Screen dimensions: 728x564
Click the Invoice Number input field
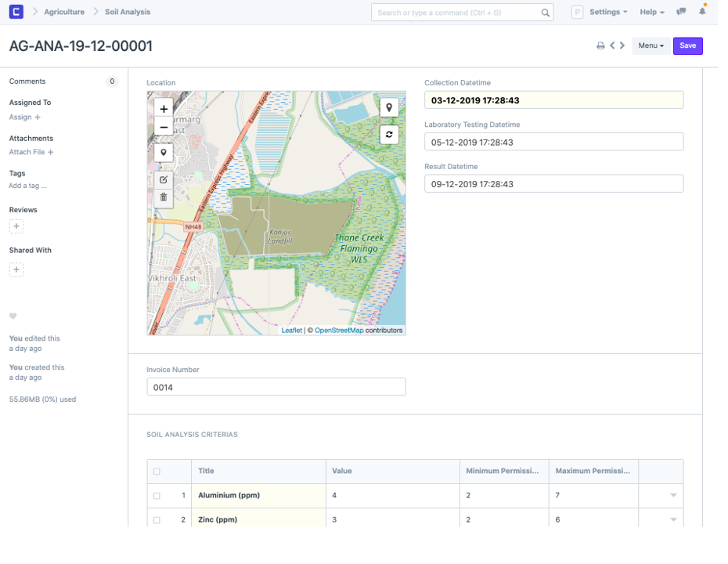[x=276, y=387]
